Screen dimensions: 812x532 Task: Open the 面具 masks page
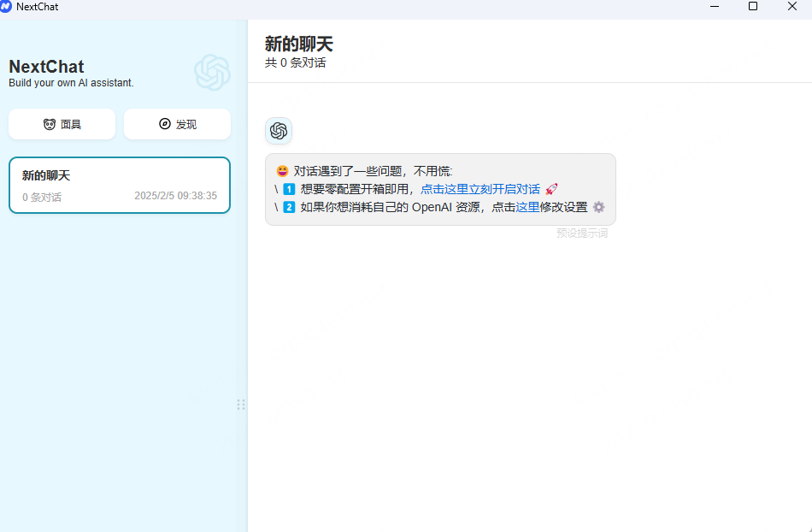62,124
